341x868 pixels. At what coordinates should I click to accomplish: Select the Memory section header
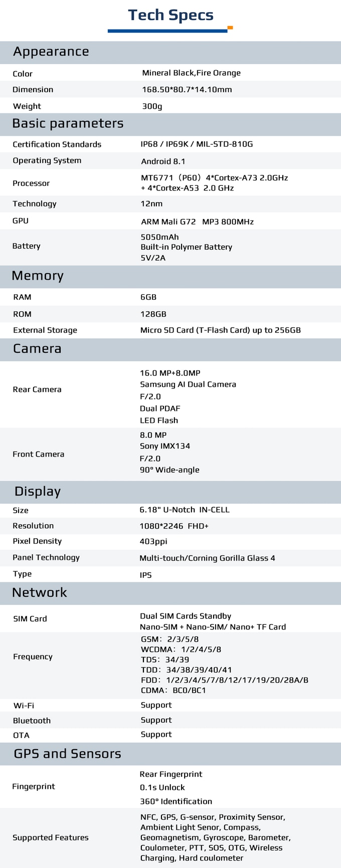38,276
